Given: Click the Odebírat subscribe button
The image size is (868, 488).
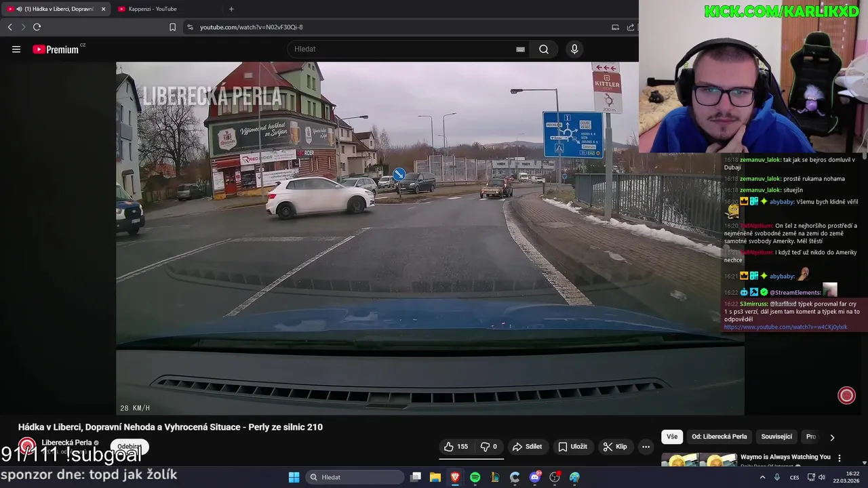Looking at the screenshot, I should 130,447.
